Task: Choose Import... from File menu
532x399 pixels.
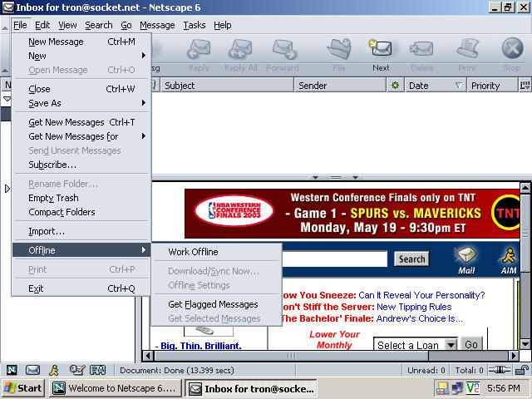Action: click(81, 231)
